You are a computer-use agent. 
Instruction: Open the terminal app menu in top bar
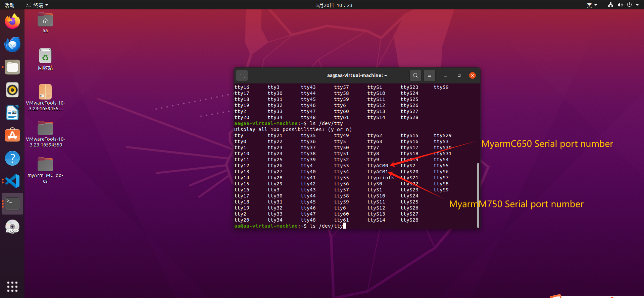click(x=37, y=5)
